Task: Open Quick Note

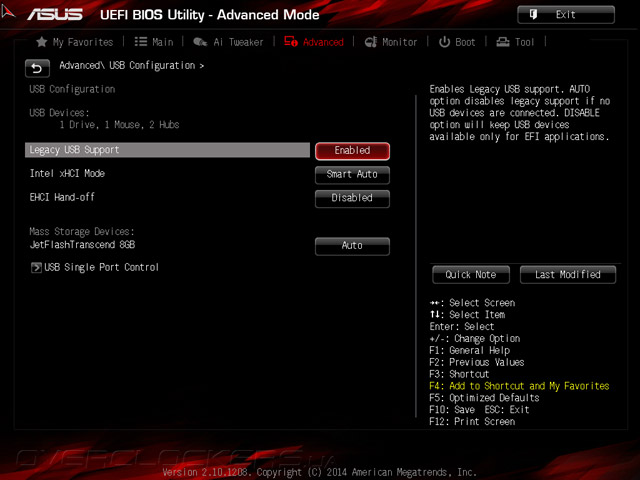Action: [471, 275]
